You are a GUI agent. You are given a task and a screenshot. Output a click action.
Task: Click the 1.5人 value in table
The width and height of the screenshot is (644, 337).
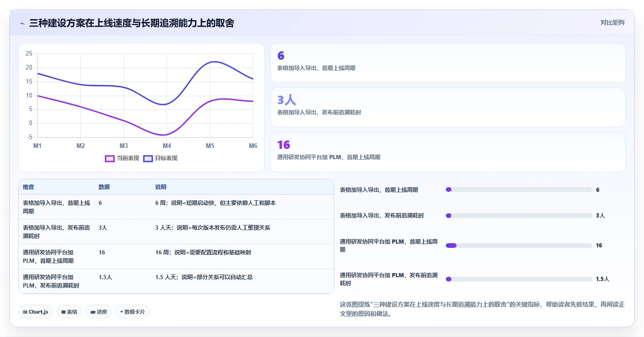[x=105, y=277]
